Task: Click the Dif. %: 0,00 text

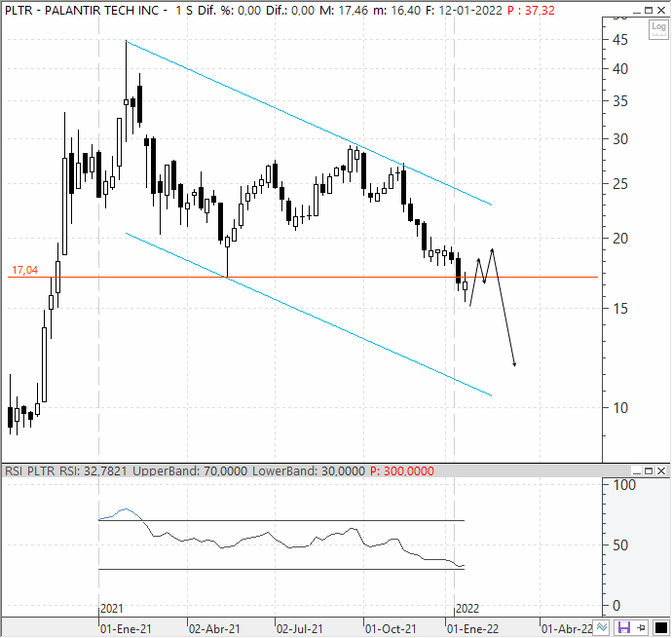Action: click(229, 11)
